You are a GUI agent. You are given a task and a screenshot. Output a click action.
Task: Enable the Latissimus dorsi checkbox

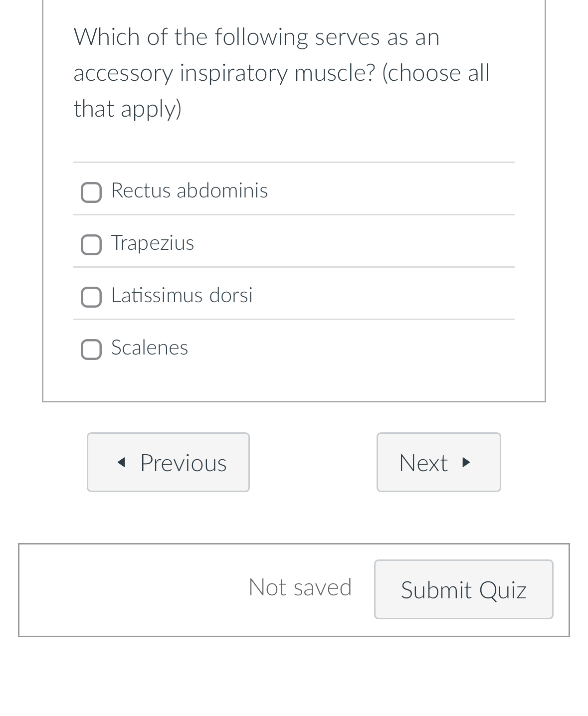point(91,297)
